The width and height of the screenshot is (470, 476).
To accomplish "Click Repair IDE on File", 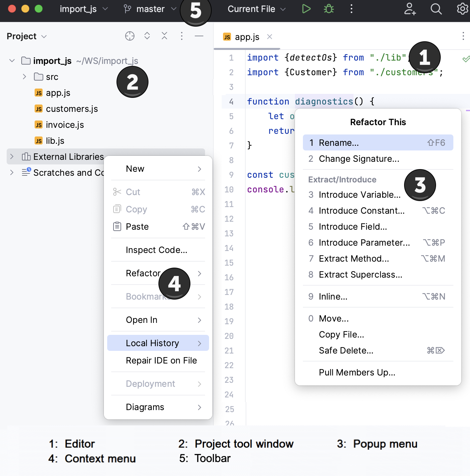I will 161,360.
